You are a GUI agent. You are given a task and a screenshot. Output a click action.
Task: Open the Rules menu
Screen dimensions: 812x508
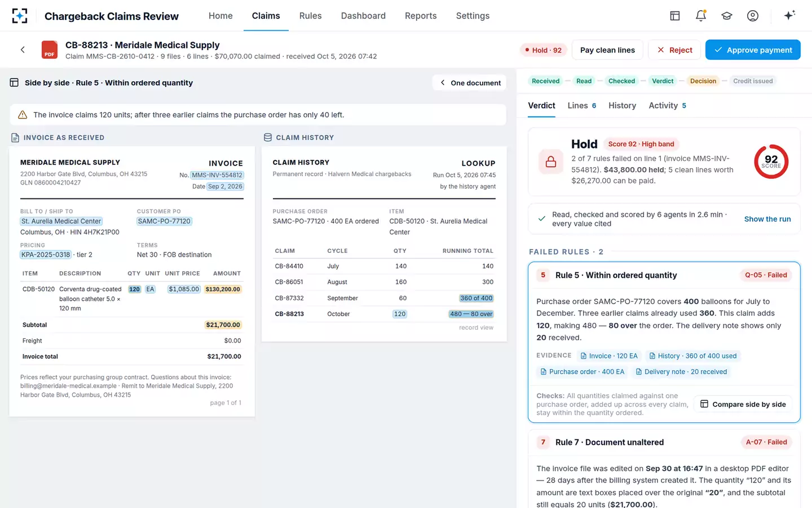coord(310,16)
